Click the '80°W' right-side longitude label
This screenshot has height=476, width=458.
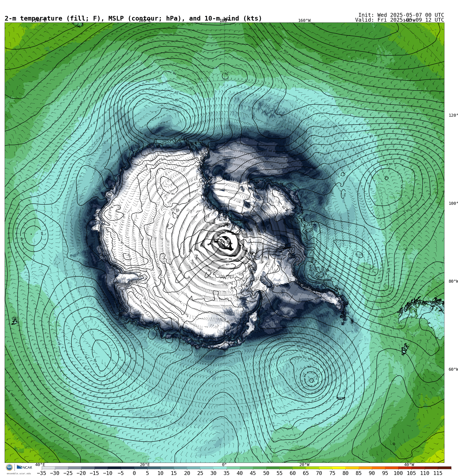pos(453,281)
